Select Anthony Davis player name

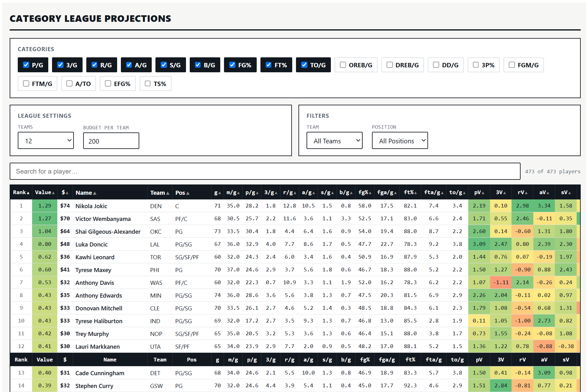95,283
